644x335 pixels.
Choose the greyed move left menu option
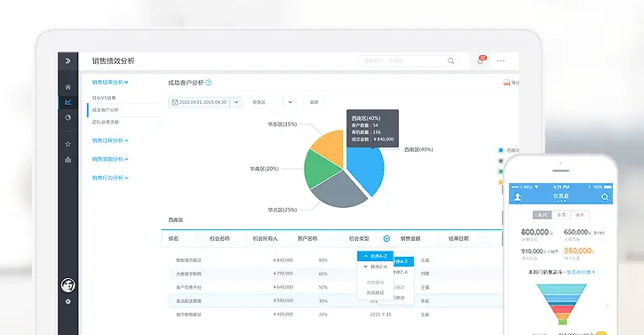pyautogui.click(x=376, y=283)
